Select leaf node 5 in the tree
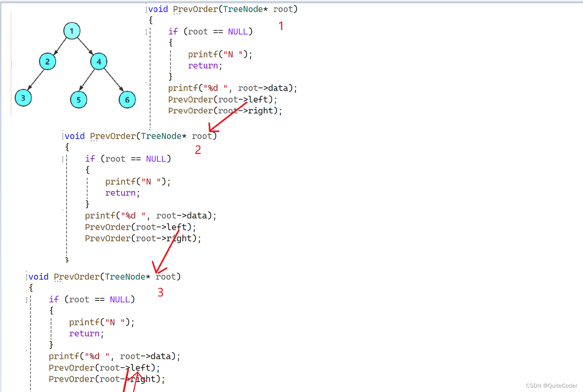The height and width of the screenshot is (392, 583). tap(79, 100)
